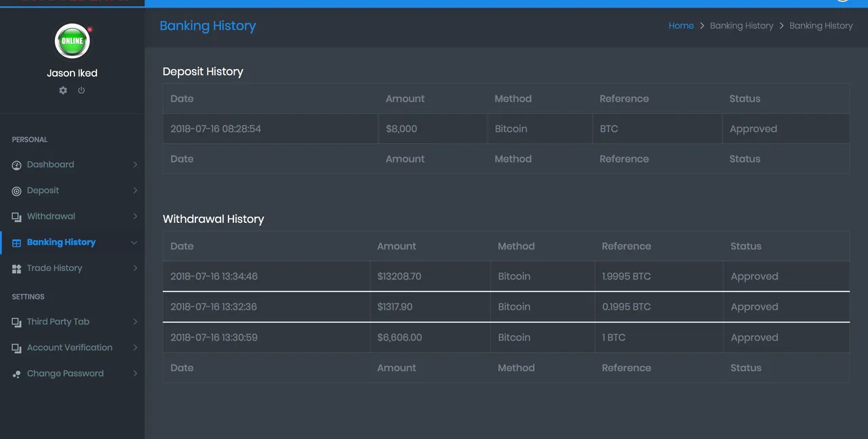
Task: Click Approved status of $13208.70 withdrawal
Action: pos(754,276)
